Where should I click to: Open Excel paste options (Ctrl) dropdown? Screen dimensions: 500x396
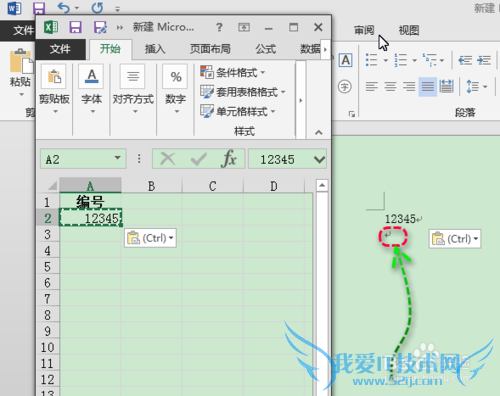(x=150, y=238)
